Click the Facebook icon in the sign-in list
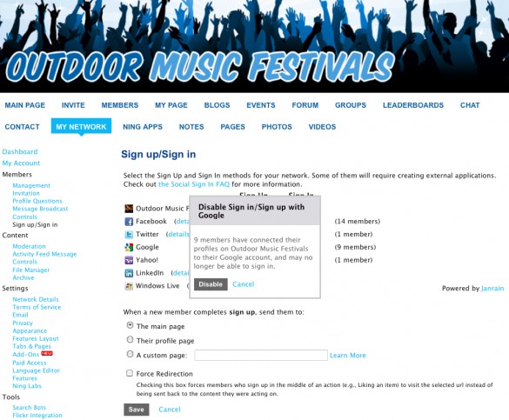Viewport: 509px width, 420px height. 129,222
